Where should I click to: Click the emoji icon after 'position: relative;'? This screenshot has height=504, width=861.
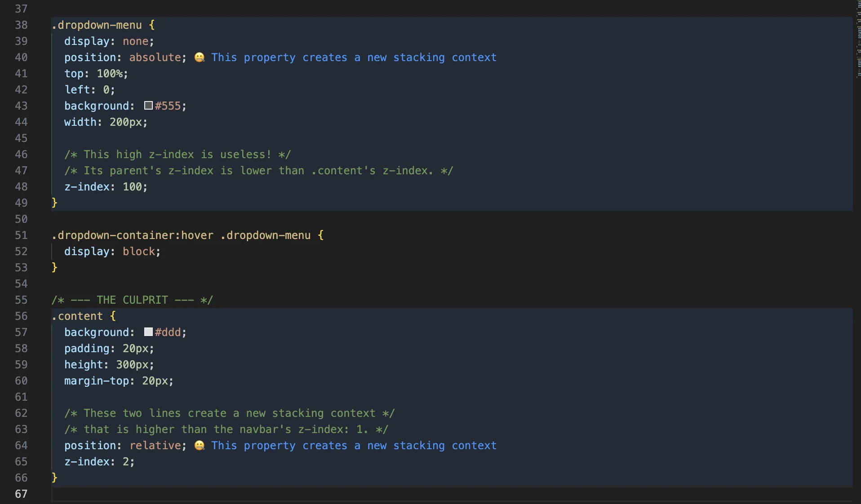point(200,446)
